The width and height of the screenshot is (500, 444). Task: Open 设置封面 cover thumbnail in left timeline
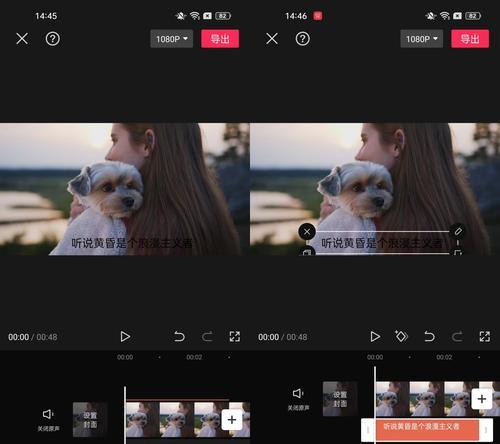90,420
